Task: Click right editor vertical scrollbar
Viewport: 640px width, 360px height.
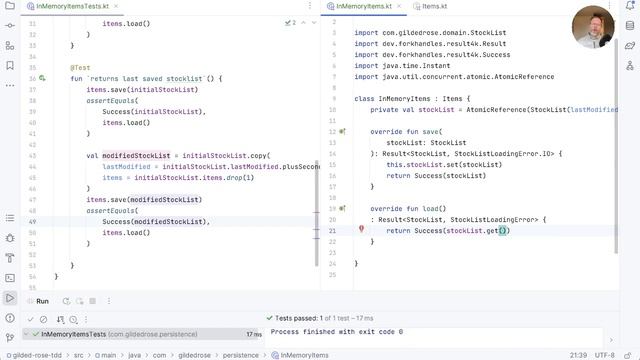Action: 616,146
